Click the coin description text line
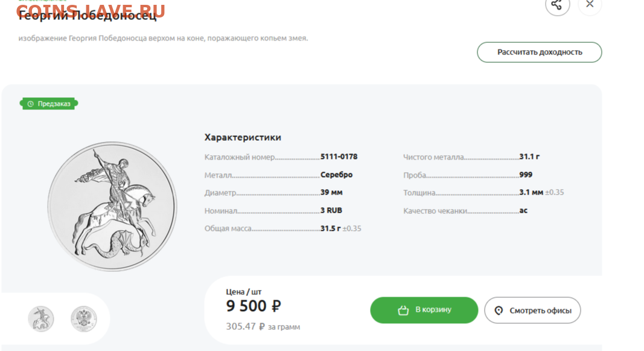The image size is (644, 351). [163, 38]
